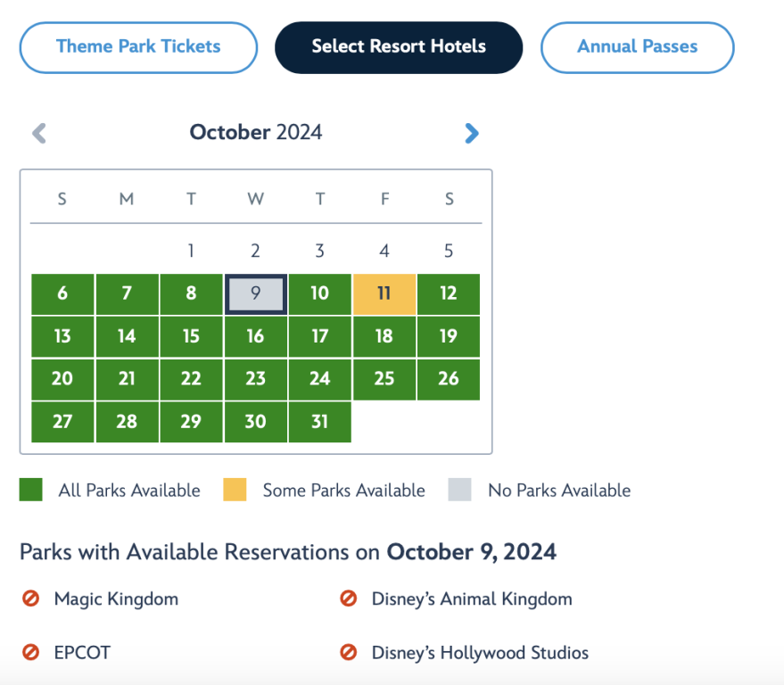Select the Select Resort Hotels tab
The image size is (784, 685).
[x=399, y=47]
